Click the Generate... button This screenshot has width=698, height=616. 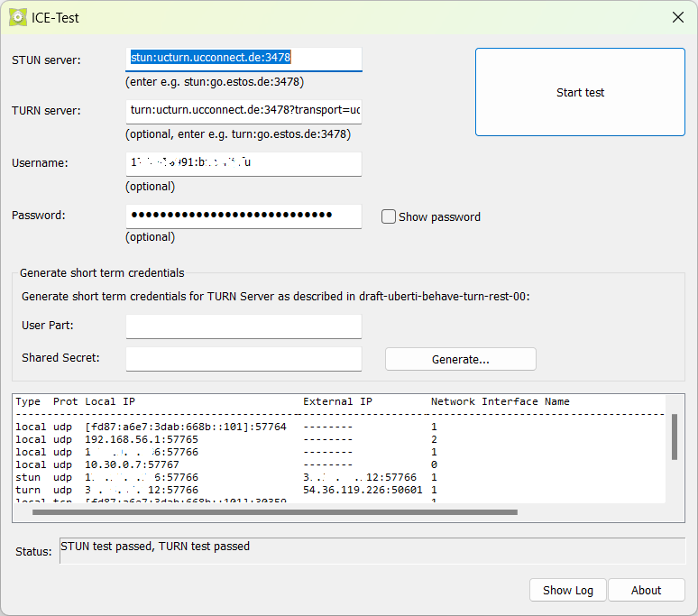(x=460, y=359)
